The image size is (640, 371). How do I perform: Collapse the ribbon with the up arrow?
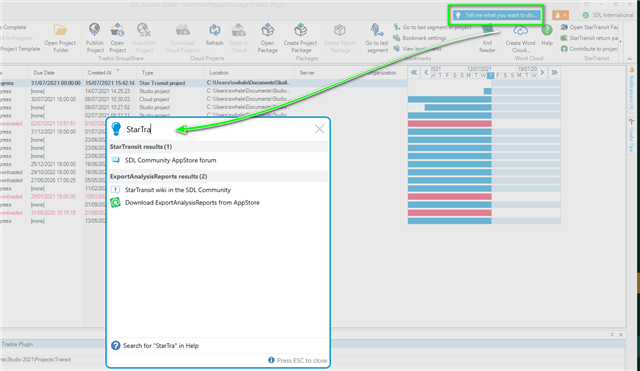[x=629, y=59]
